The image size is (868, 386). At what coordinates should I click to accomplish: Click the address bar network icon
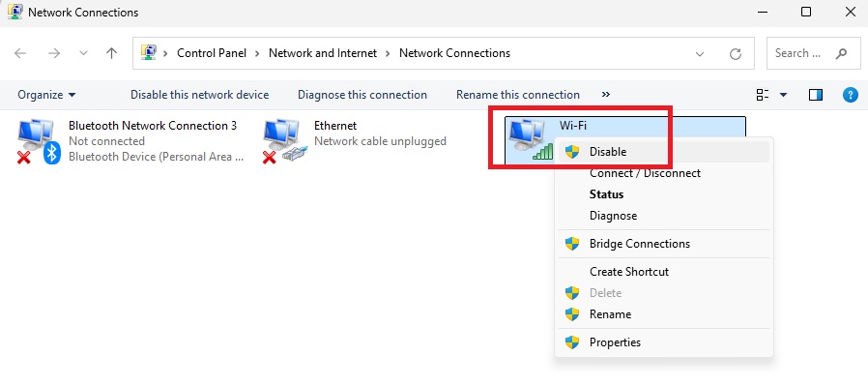click(148, 53)
